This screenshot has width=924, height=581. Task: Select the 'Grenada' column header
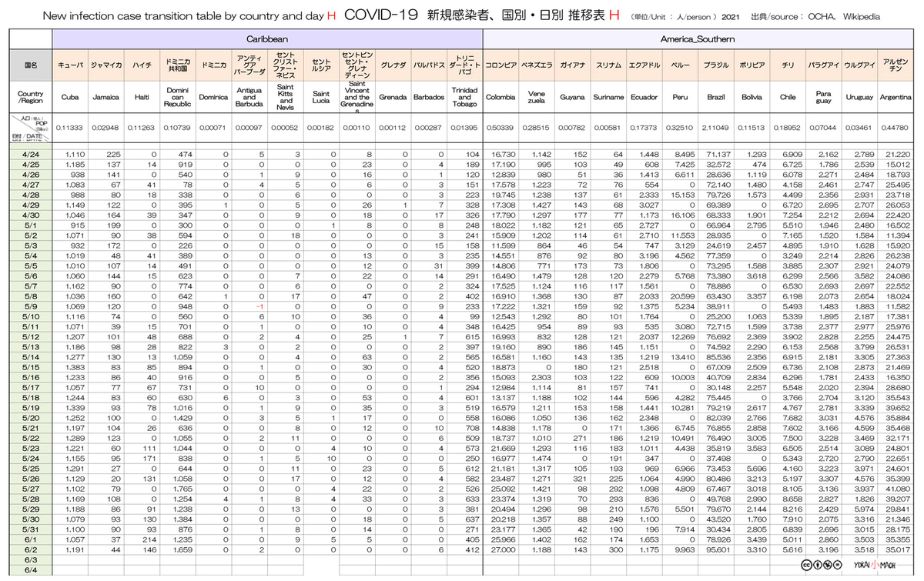pos(393,98)
